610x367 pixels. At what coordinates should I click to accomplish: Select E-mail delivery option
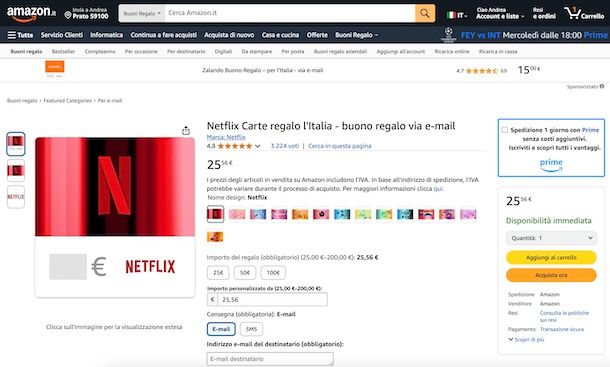(221, 329)
